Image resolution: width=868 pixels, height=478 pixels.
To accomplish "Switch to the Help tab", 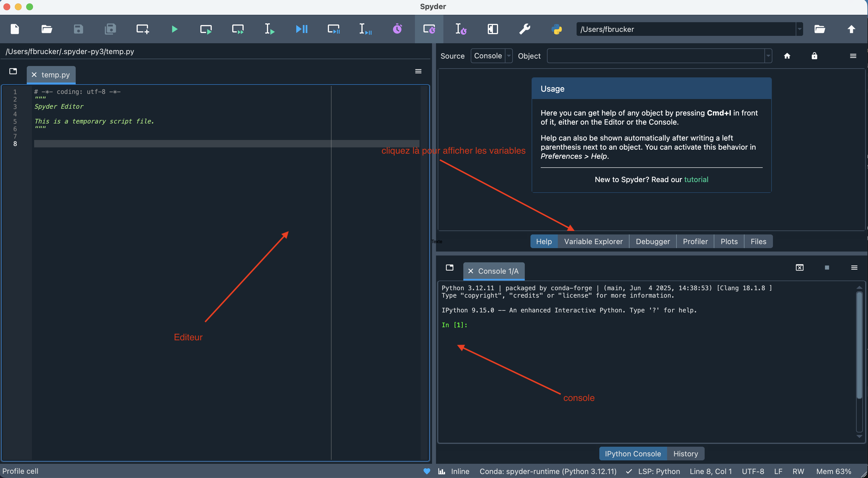I will click(x=544, y=242).
